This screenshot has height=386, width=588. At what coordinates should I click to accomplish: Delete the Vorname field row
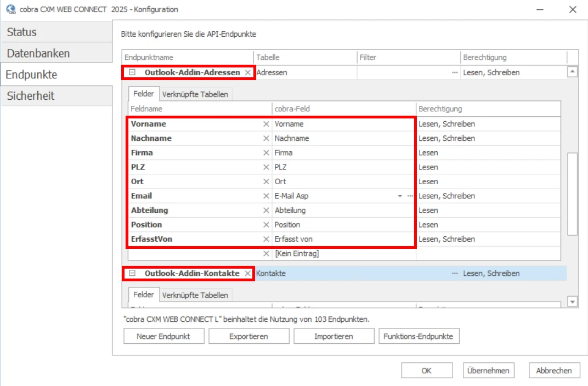pyautogui.click(x=266, y=124)
